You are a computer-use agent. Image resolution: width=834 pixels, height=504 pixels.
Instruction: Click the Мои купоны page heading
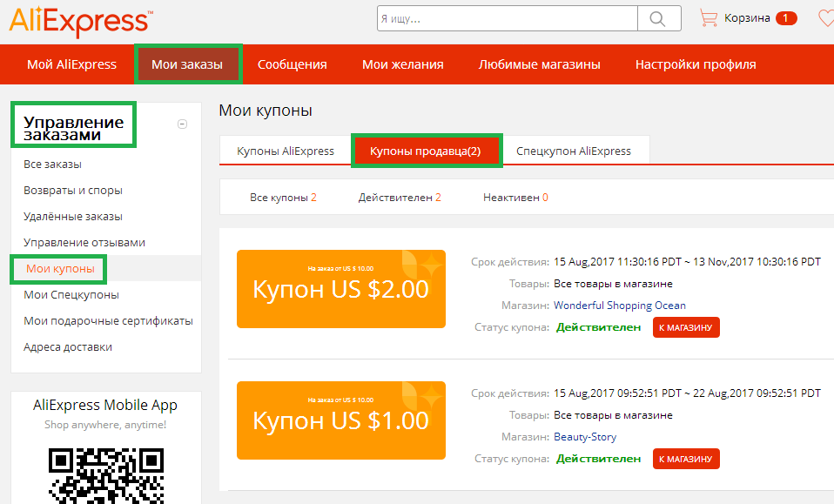pos(266,110)
